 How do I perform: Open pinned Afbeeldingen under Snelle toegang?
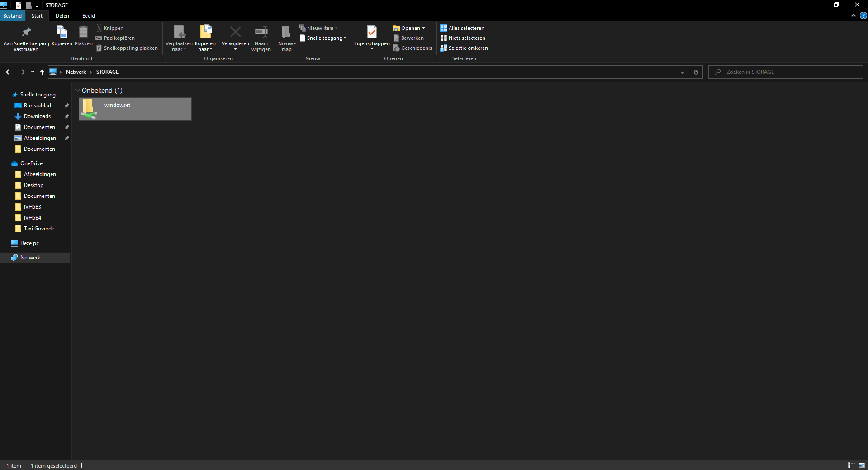tap(40, 138)
